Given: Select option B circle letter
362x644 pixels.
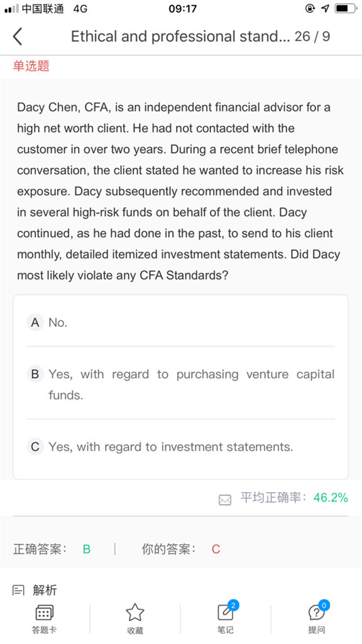Looking at the screenshot, I should [x=35, y=374].
